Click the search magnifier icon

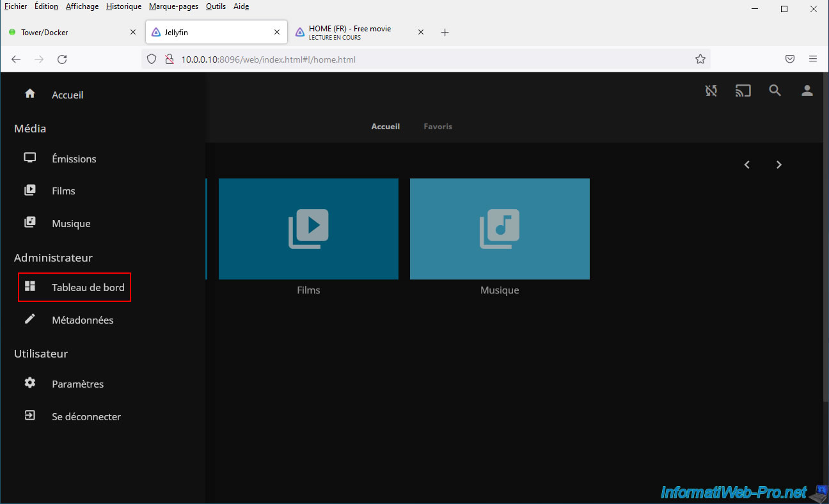[775, 91]
